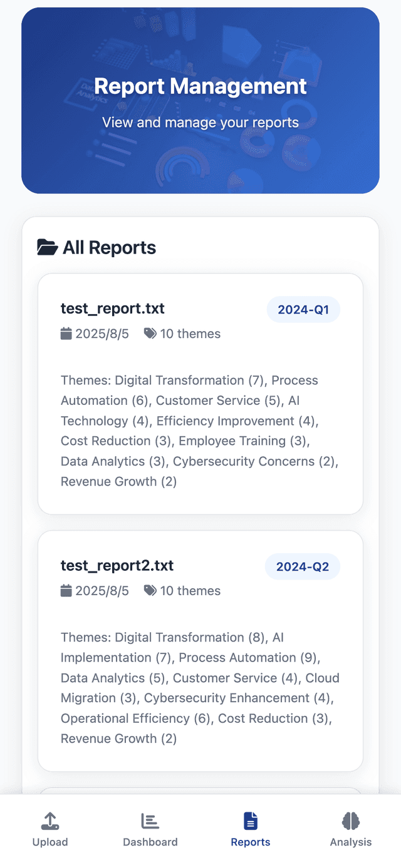The image size is (401, 868).
Task: Click the Analysis brain icon
Action: 351,821
